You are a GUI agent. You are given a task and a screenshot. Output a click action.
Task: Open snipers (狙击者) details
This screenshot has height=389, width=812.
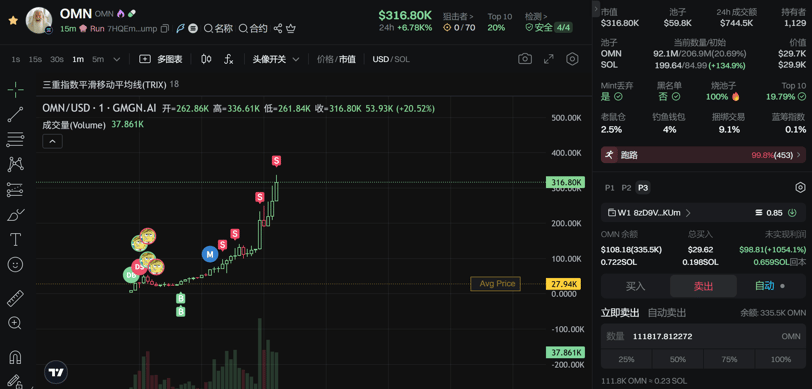click(458, 17)
